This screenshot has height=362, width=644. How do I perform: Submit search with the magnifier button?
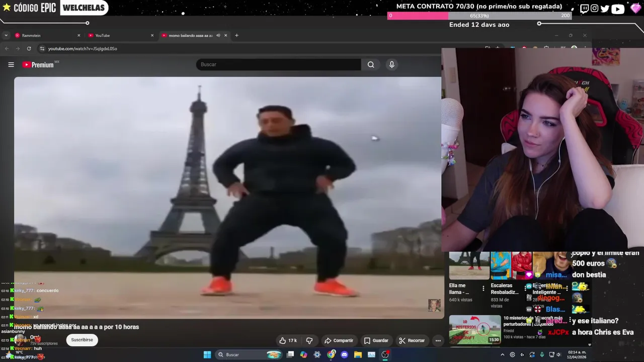coord(371,64)
